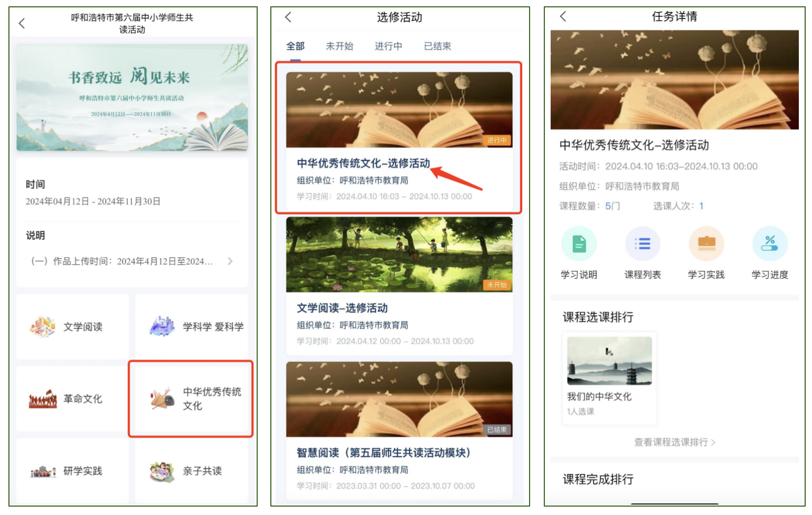Switch to the 未开始 tab
812x515 pixels.
tap(339, 46)
